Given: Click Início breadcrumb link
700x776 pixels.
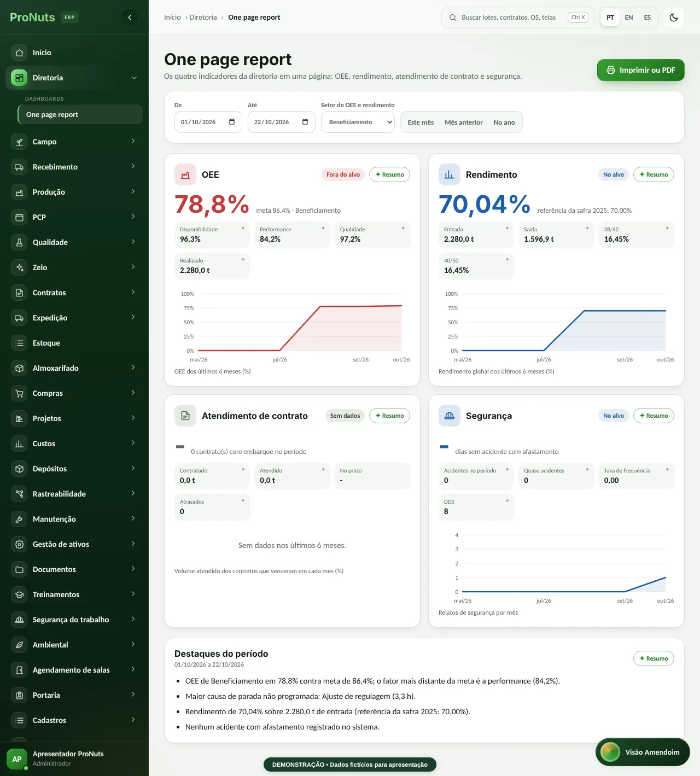Looking at the screenshot, I should tap(172, 17).
